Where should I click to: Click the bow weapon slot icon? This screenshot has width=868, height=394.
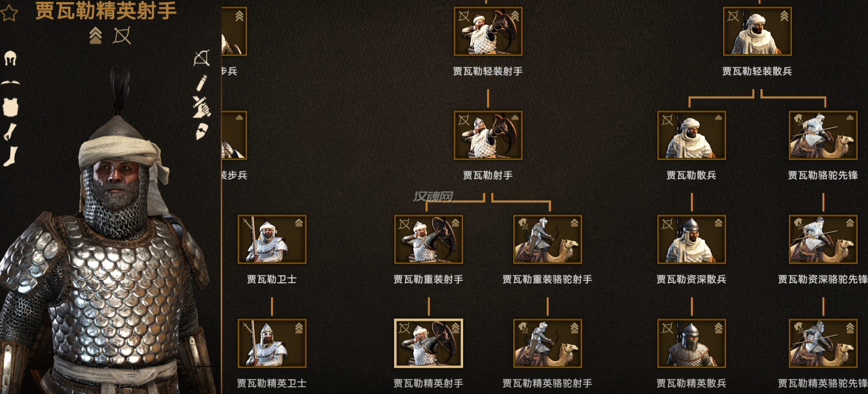201,58
